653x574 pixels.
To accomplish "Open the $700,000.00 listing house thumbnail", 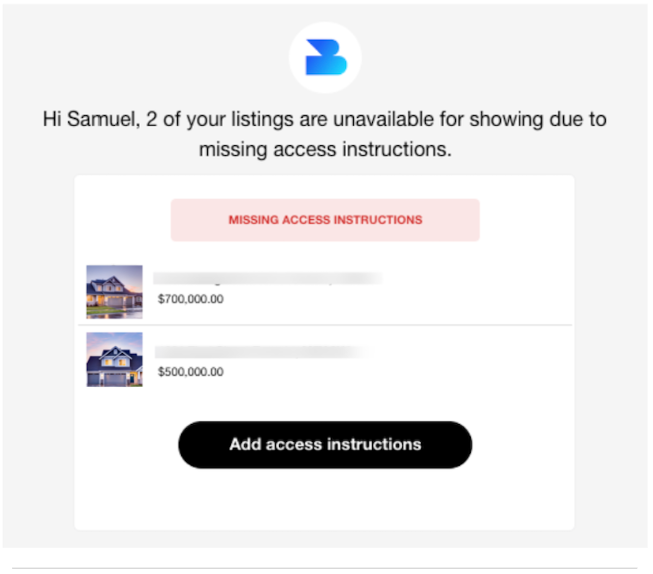I will point(115,292).
